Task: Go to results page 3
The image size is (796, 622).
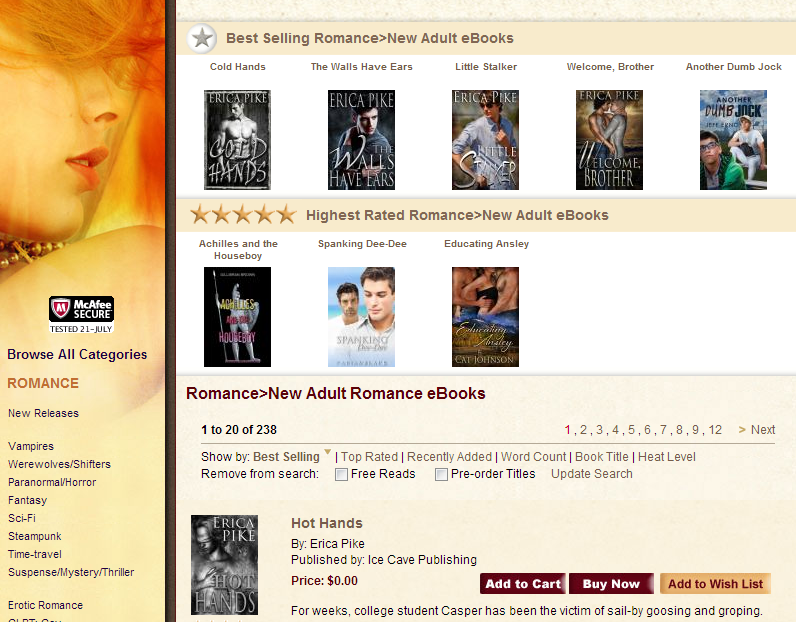Action: (x=600, y=430)
